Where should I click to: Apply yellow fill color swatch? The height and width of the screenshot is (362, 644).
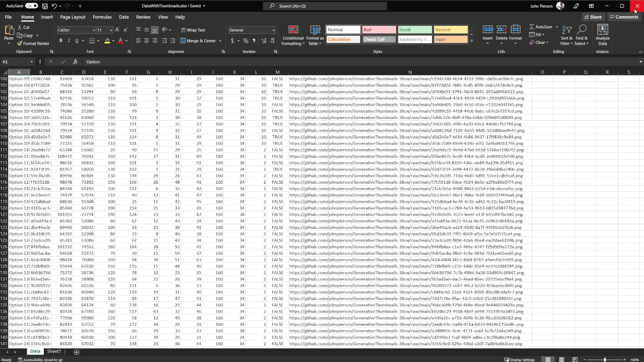tap(107, 41)
